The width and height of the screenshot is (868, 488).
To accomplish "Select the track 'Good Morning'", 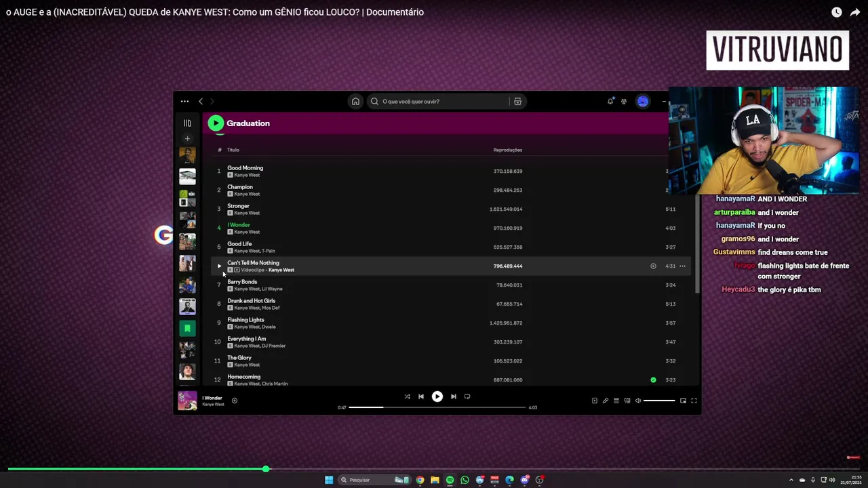I will coord(245,168).
